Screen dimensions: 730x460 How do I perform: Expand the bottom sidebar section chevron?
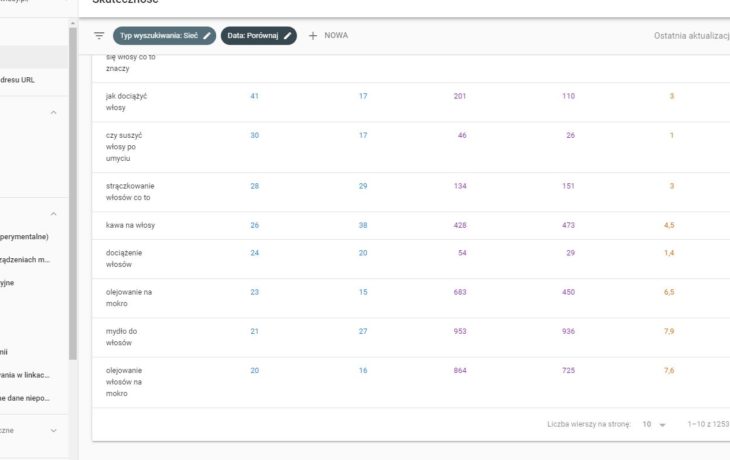(x=54, y=430)
